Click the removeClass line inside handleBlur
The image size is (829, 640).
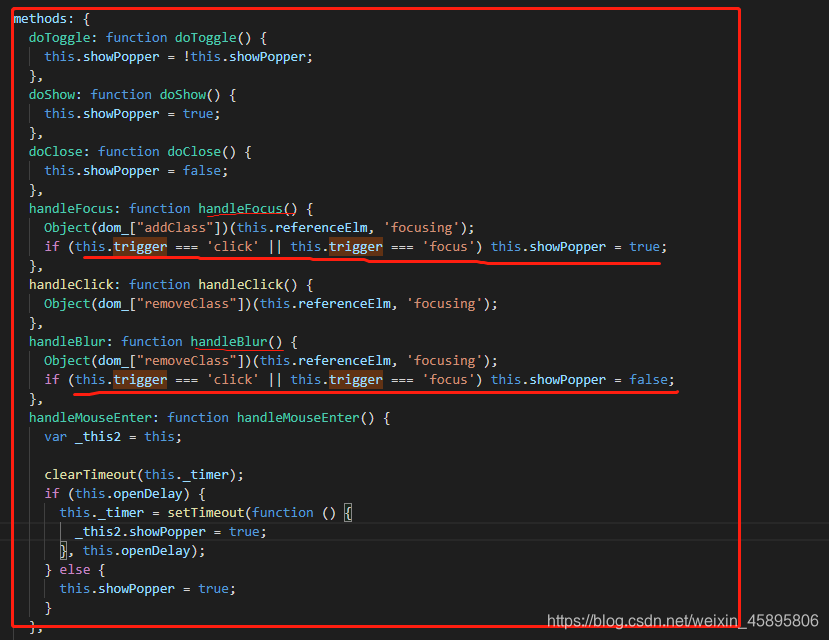point(271,361)
